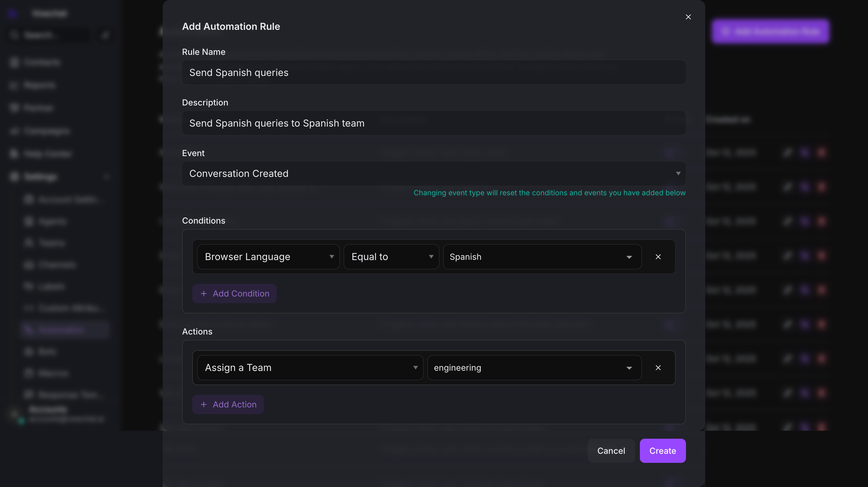Click the Rule Name input field

click(x=434, y=72)
